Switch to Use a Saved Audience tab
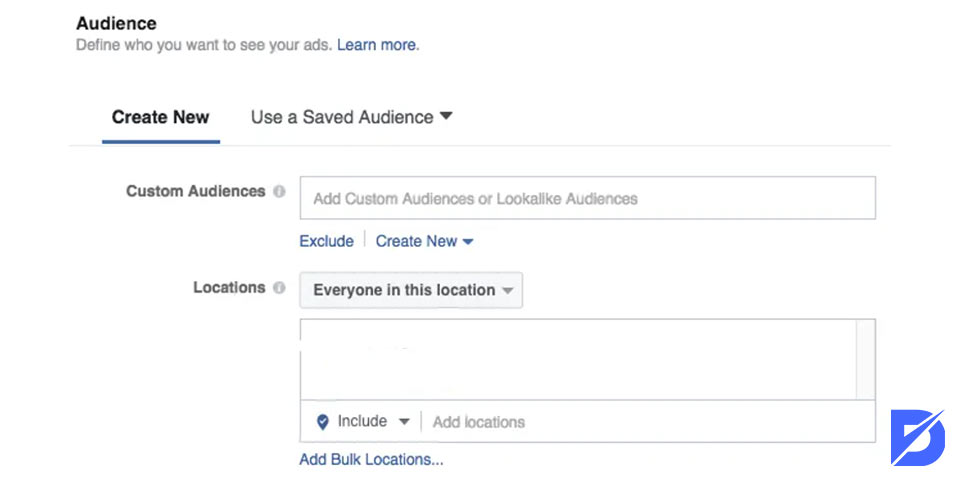The height and width of the screenshot is (480, 960). click(351, 117)
